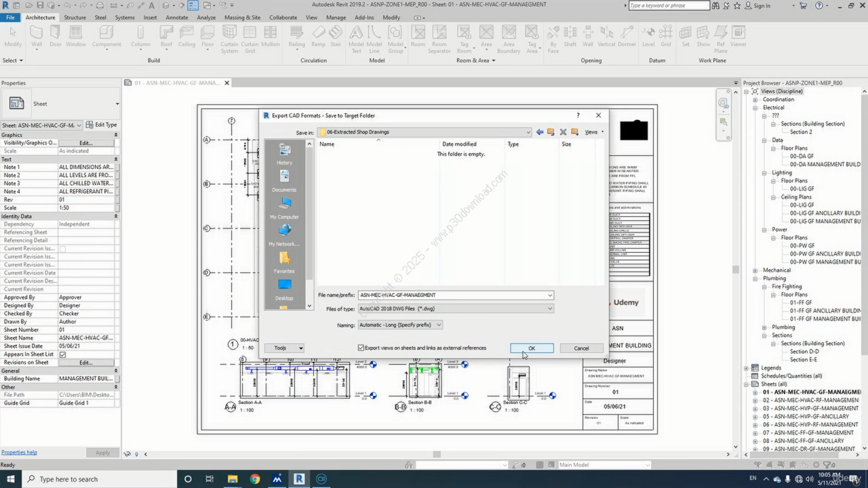The image size is (868, 488).
Task: Select the Railing tool
Action: pos(296,36)
